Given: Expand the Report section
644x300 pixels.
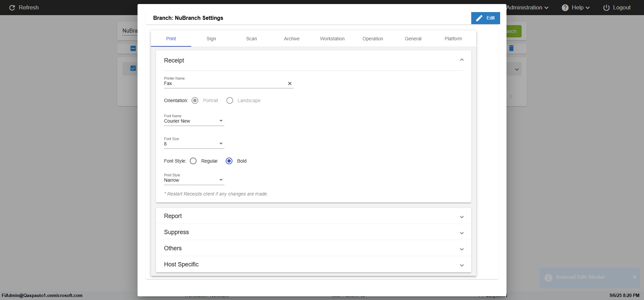Looking at the screenshot, I should (x=313, y=216).
